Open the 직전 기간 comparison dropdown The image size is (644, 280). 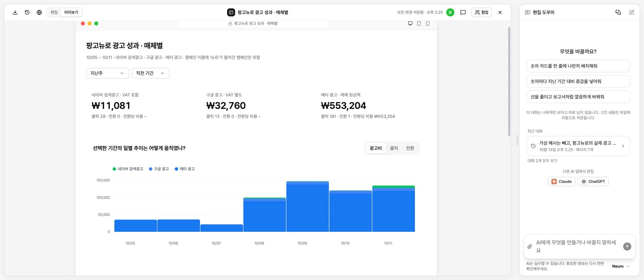click(151, 73)
